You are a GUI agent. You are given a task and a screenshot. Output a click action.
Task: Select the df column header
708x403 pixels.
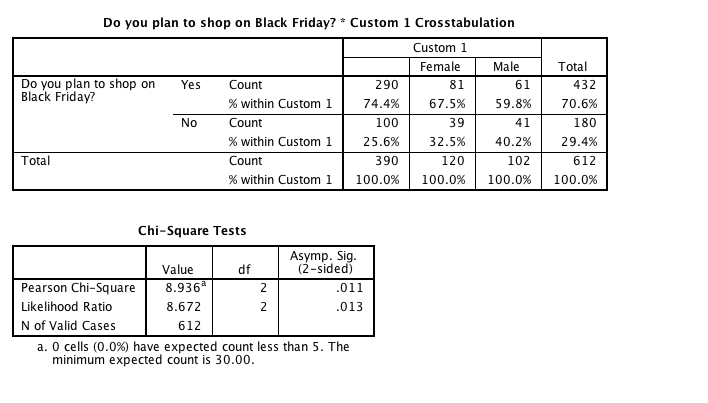pyautogui.click(x=244, y=269)
